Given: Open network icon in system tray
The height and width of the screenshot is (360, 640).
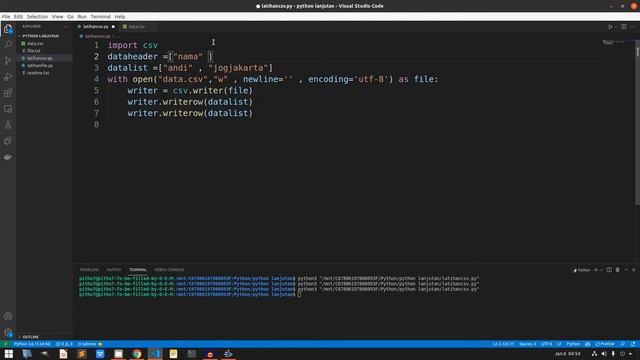Looking at the screenshot, I should [594, 354].
